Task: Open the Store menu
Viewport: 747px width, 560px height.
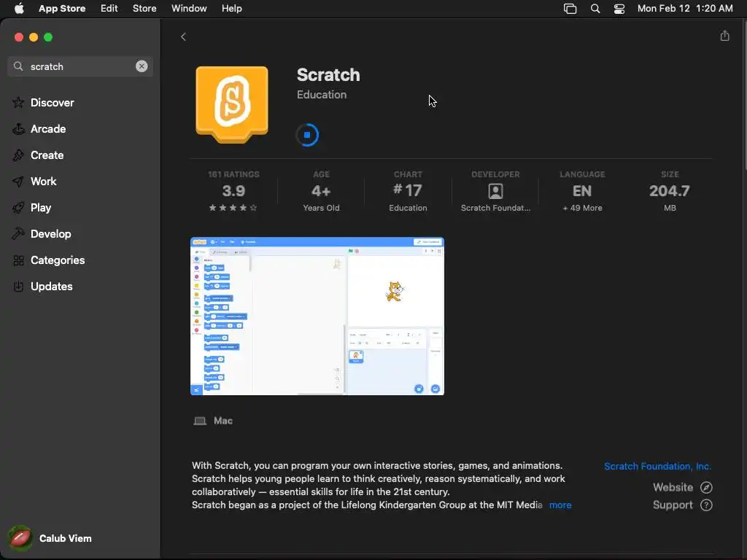Action: pos(144,8)
